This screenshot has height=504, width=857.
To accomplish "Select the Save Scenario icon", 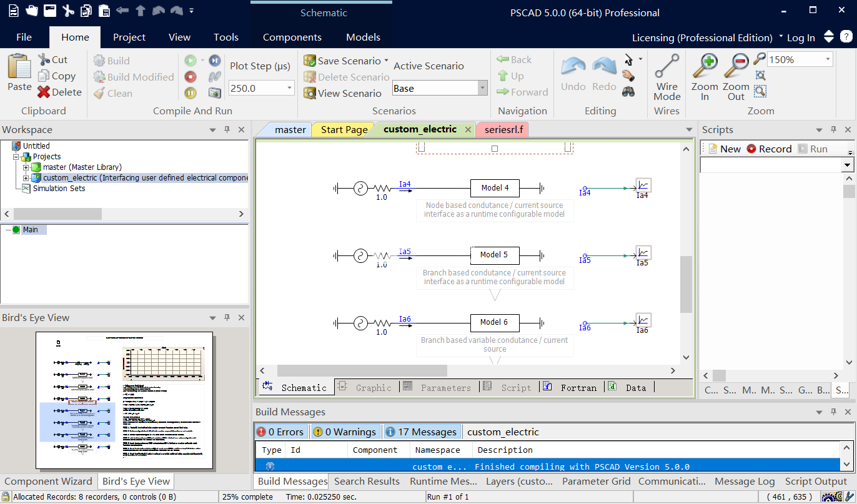I will click(x=310, y=61).
